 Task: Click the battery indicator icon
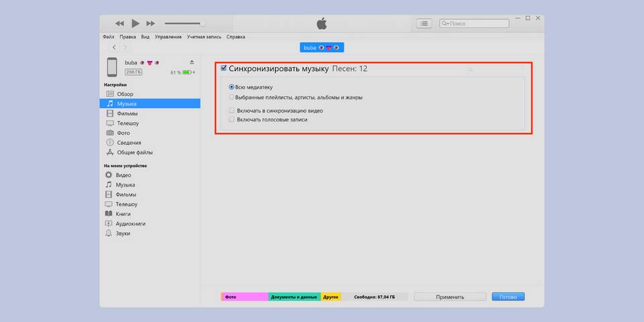[188, 72]
